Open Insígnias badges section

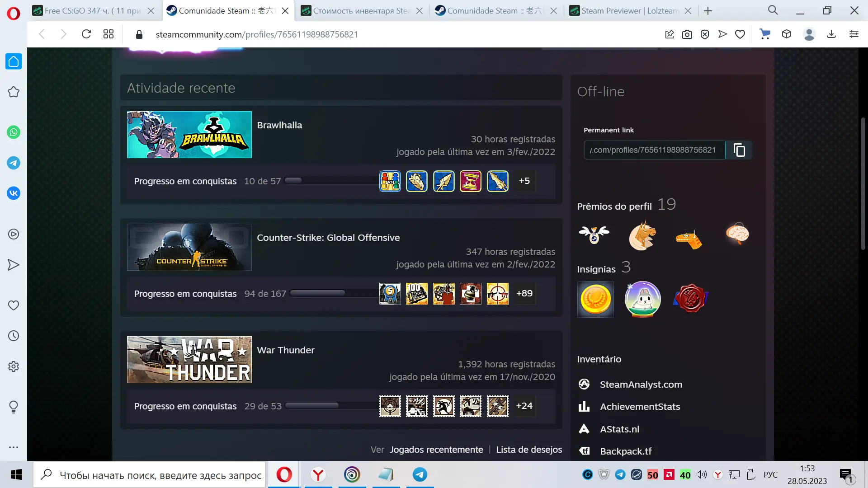point(596,269)
